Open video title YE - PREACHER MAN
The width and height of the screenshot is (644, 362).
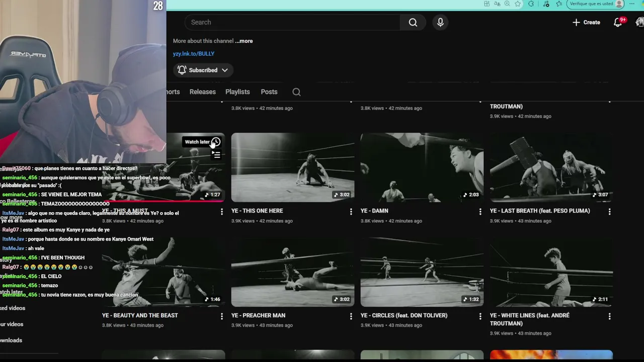[258, 315]
